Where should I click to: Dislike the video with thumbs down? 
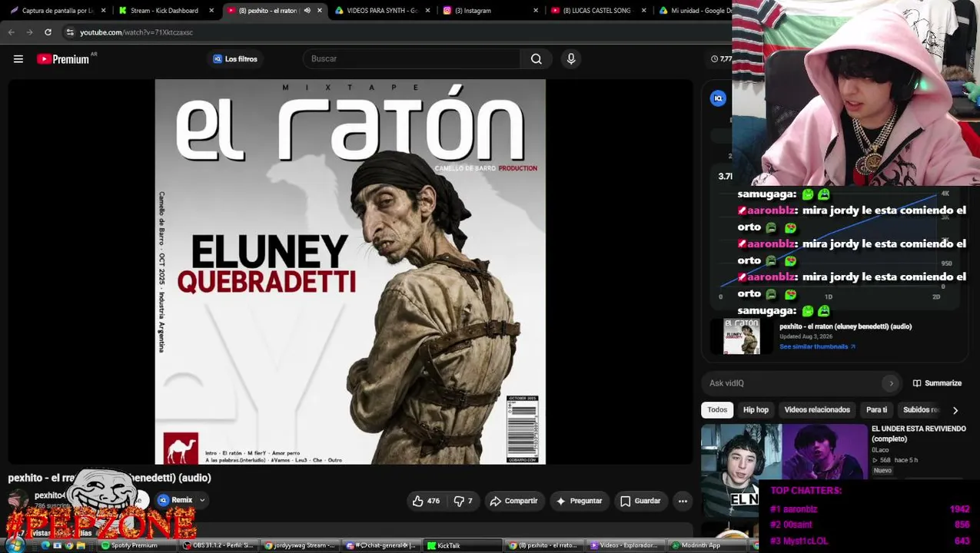click(x=463, y=501)
